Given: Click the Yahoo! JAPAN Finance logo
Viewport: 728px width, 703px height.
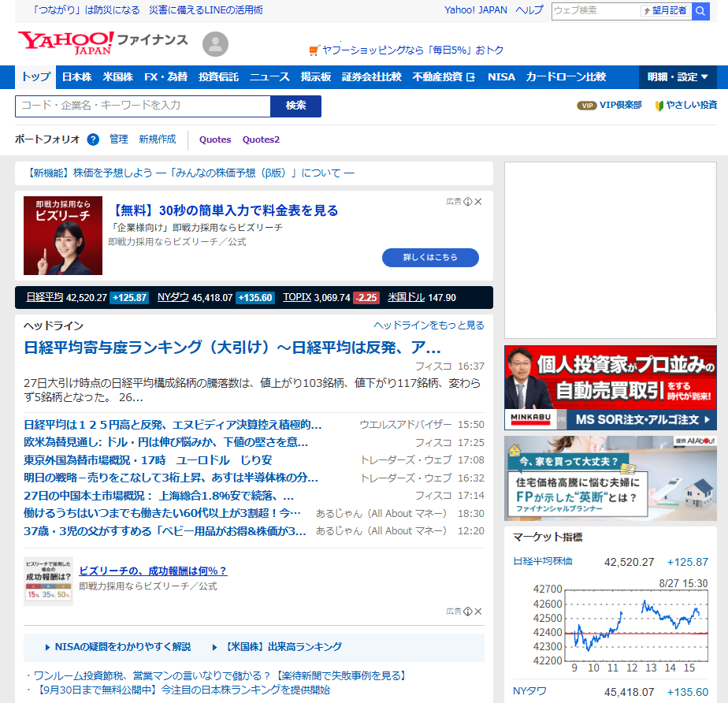Looking at the screenshot, I should pos(102,43).
